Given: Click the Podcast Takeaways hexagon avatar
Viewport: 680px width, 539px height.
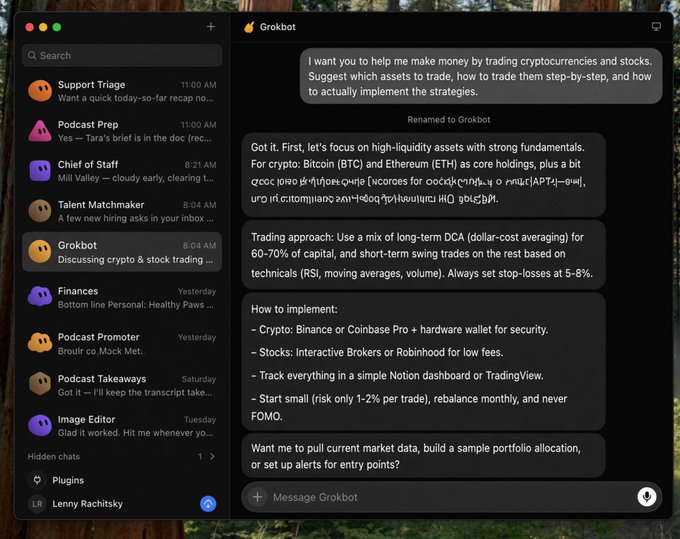Looking at the screenshot, I should point(40,384).
